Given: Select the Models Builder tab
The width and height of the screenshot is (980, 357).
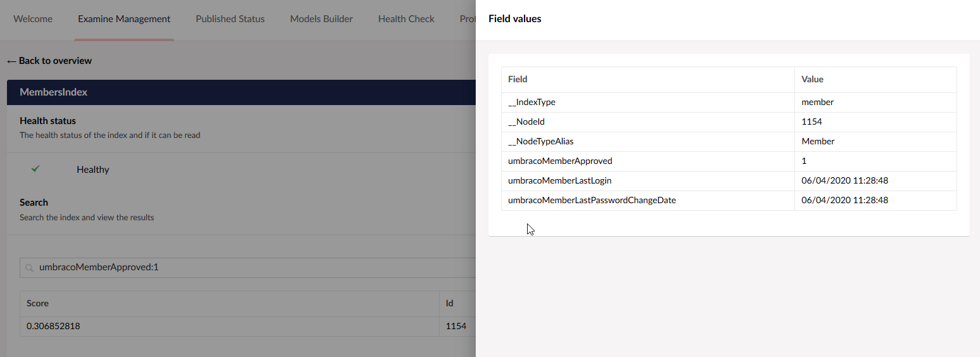Looking at the screenshot, I should [x=321, y=19].
